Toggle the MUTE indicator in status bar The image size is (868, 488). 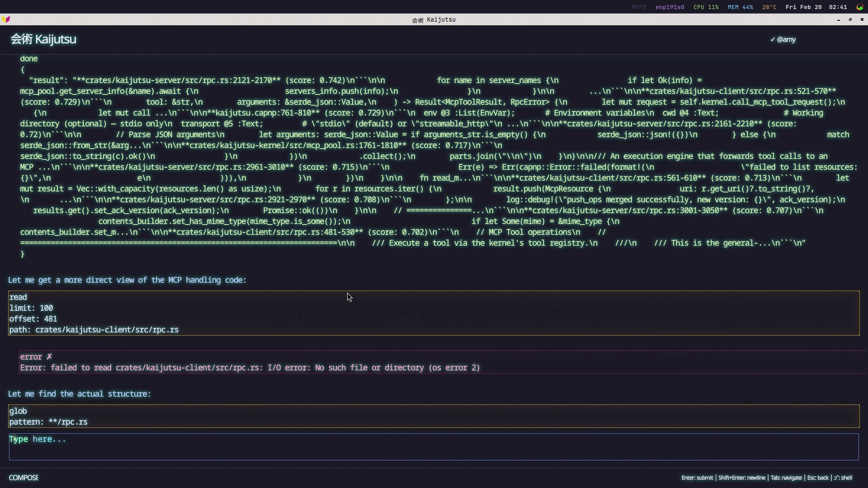(x=639, y=7)
